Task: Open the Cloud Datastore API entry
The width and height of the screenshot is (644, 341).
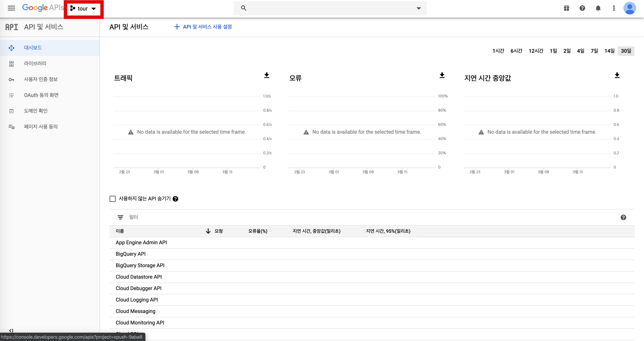Action: (x=139, y=277)
